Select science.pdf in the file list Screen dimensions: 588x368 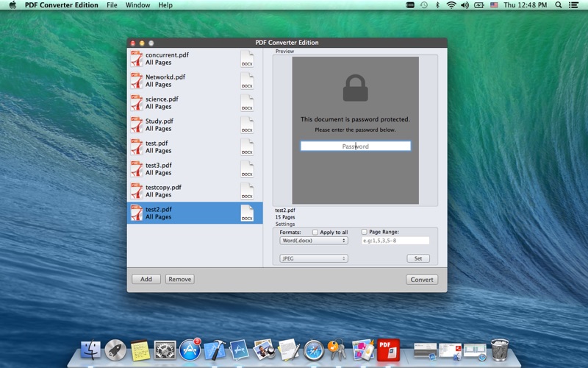195,103
